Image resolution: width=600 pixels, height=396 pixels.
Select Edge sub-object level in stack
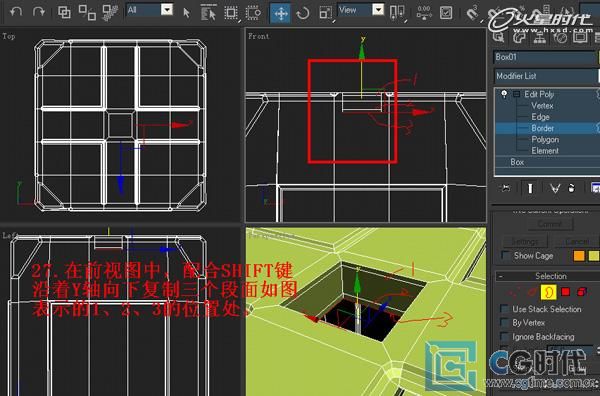pyautogui.click(x=540, y=117)
